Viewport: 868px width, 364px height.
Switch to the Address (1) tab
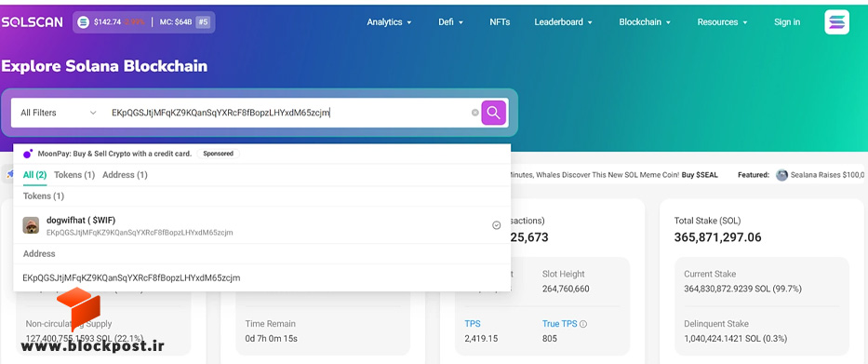coord(125,174)
